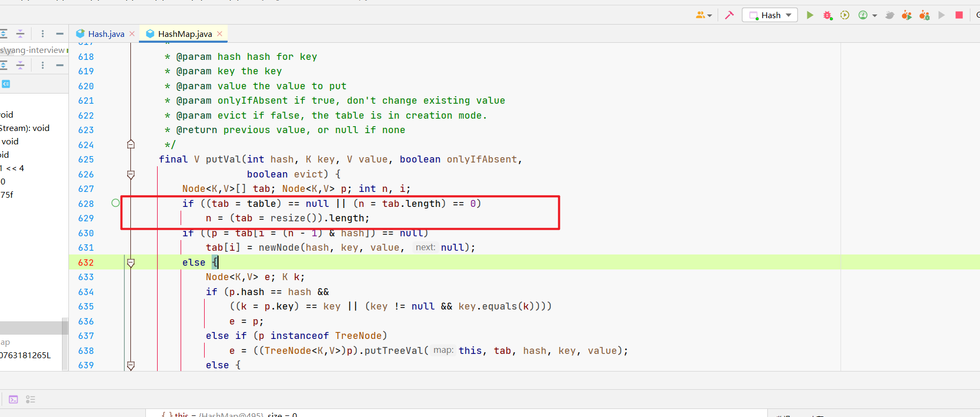
Task: Click 'boolean evict' on line 626
Action: [285, 174]
